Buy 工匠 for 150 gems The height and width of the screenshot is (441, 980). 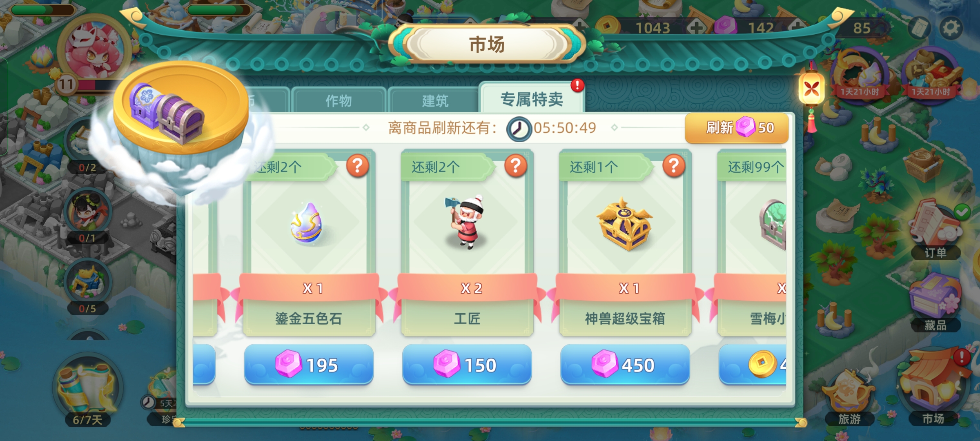[467, 365]
